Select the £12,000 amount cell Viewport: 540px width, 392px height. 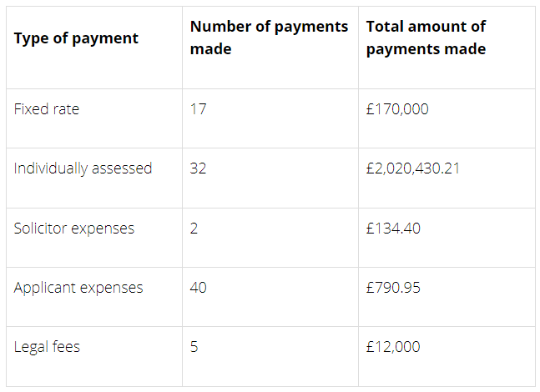393,347
